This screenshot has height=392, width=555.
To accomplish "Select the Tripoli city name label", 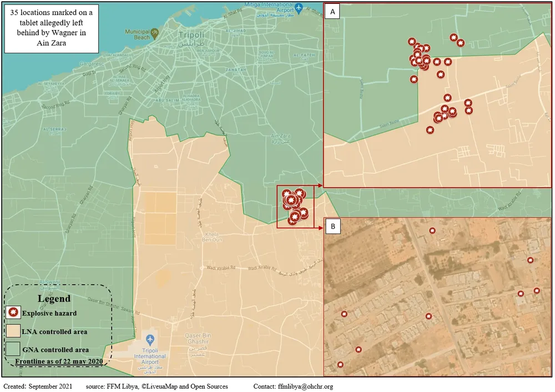I will pyautogui.click(x=192, y=35).
